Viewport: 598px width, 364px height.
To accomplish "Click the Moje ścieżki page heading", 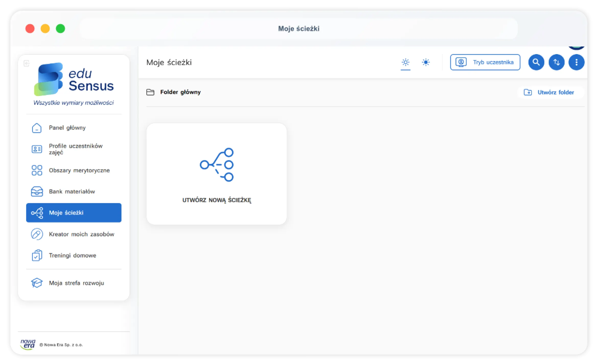I will 169,62.
